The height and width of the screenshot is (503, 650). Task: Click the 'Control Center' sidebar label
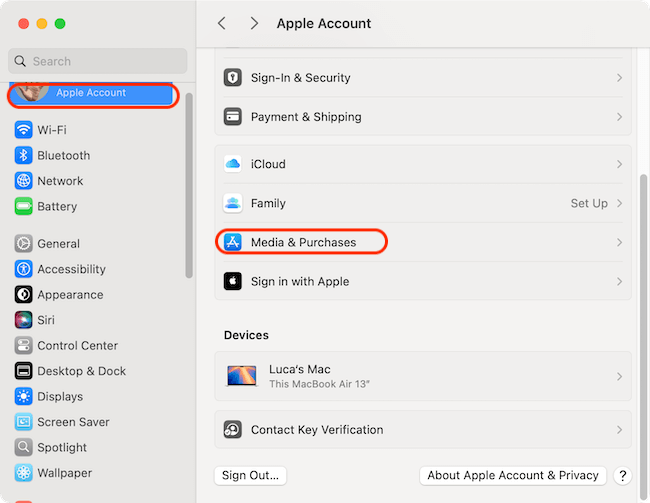(78, 345)
